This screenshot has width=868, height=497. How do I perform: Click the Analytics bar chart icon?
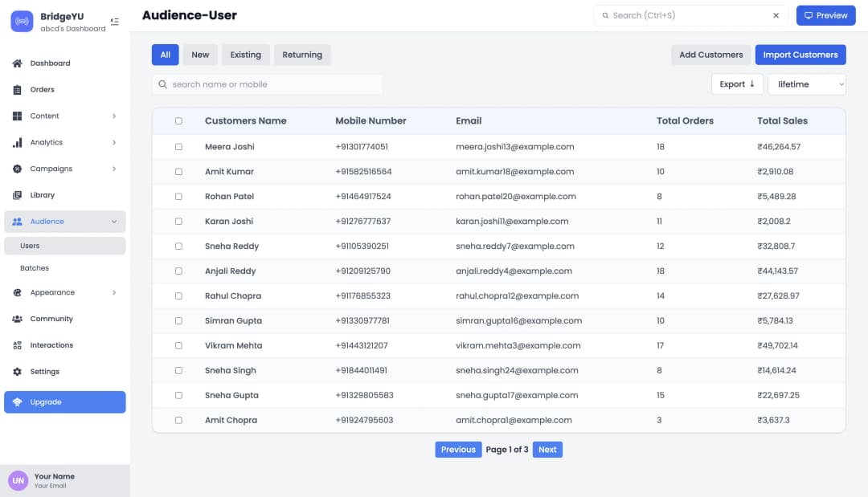click(17, 143)
